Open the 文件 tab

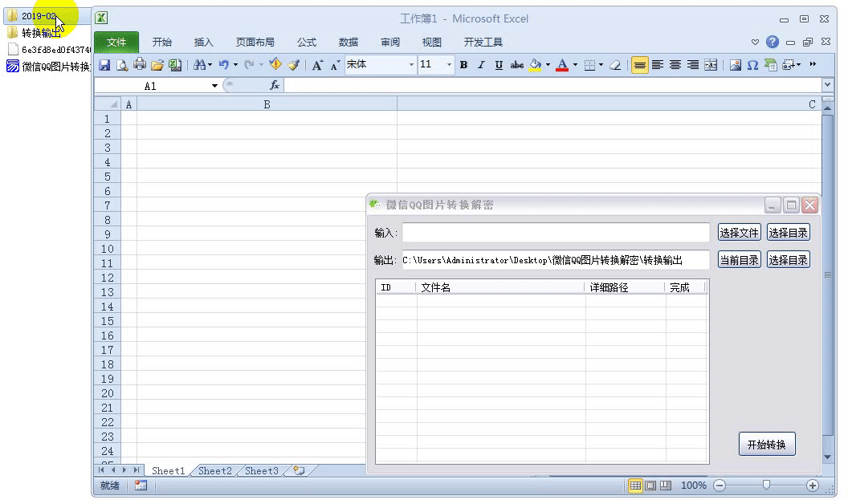pos(116,43)
